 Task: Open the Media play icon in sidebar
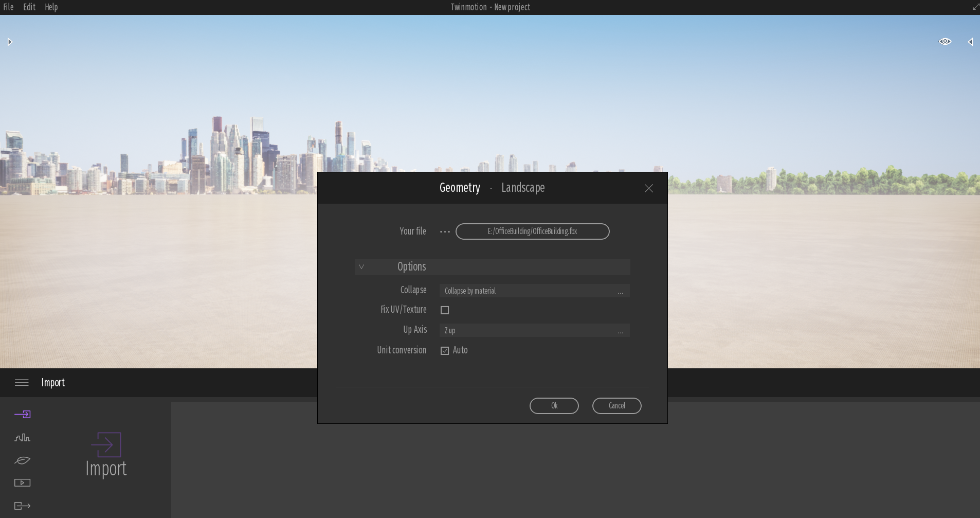point(23,483)
